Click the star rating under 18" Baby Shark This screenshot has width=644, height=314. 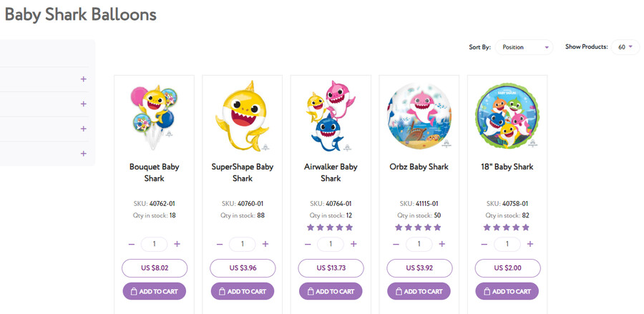point(507,227)
